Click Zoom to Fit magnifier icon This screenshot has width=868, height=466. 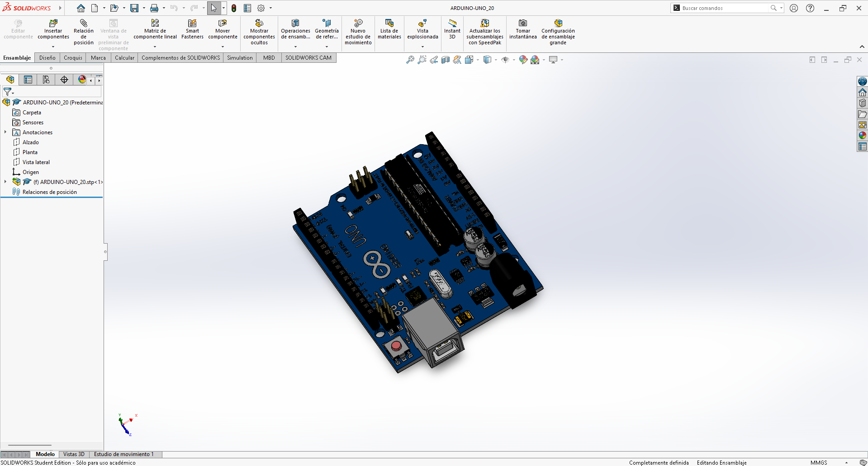tap(410, 60)
